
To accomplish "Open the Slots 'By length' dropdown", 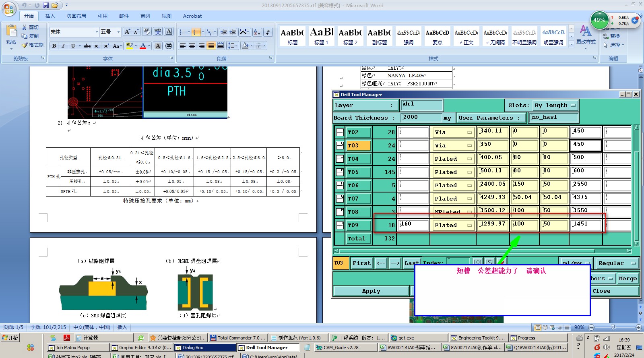I will point(556,106).
